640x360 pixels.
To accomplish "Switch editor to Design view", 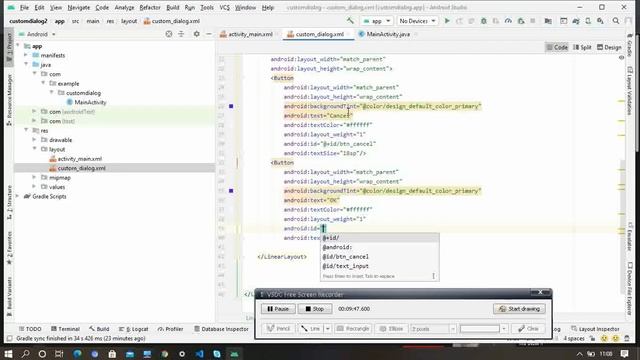I will tap(609, 47).
